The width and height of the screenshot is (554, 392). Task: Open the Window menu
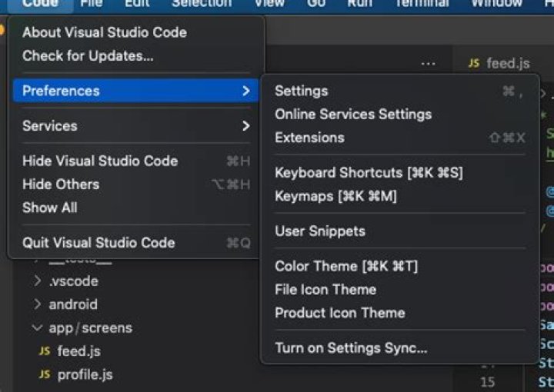(496, 4)
